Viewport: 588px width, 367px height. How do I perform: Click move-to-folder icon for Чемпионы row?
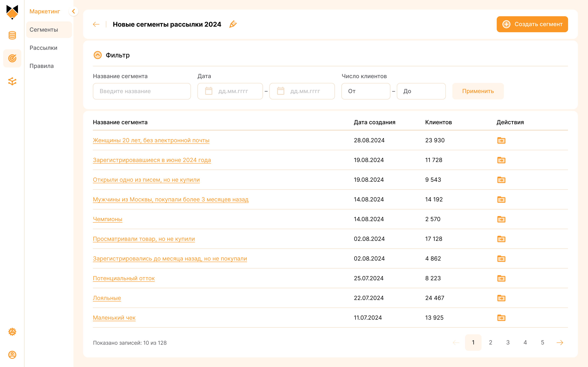click(501, 219)
